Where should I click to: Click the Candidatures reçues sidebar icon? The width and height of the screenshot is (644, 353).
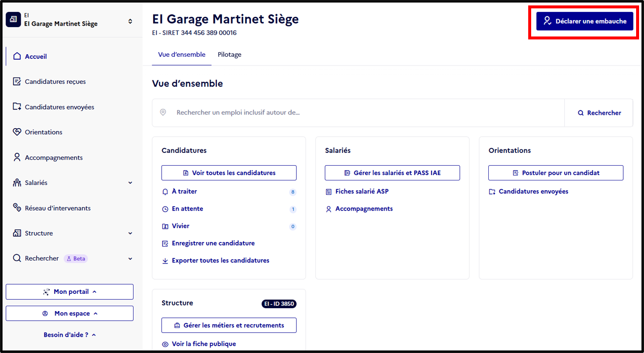(x=17, y=81)
